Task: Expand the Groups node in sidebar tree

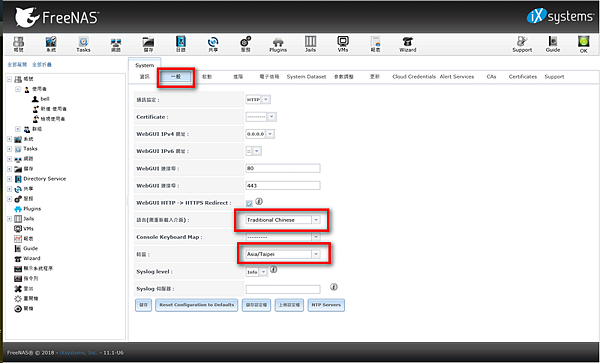Action: point(18,129)
